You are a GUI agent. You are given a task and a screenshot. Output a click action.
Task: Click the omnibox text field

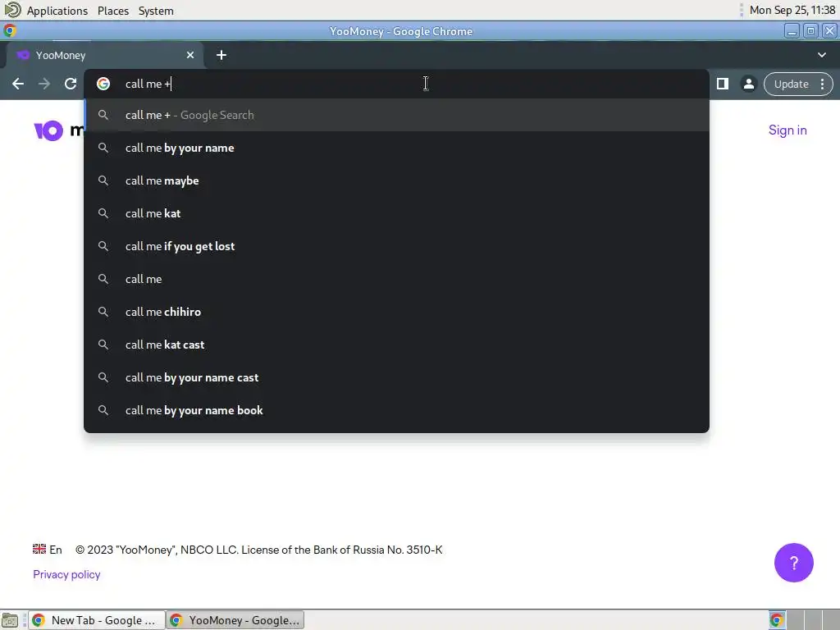[x=396, y=84]
